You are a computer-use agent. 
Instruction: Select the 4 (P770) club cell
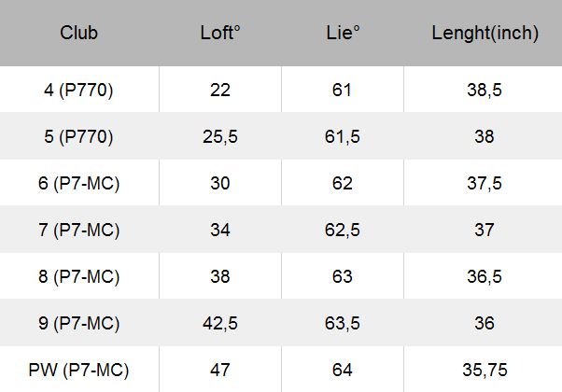(x=78, y=90)
